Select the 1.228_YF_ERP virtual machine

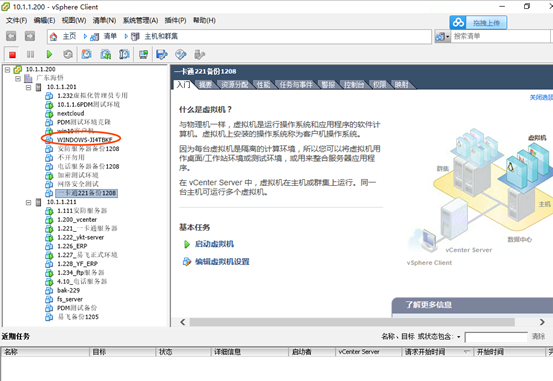(77, 264)
